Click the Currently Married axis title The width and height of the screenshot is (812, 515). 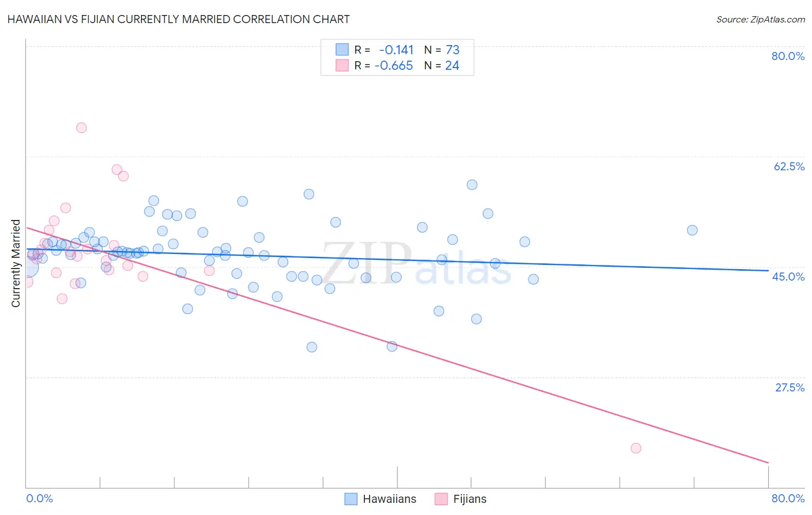pyautogui.click(x=16, y=263)
